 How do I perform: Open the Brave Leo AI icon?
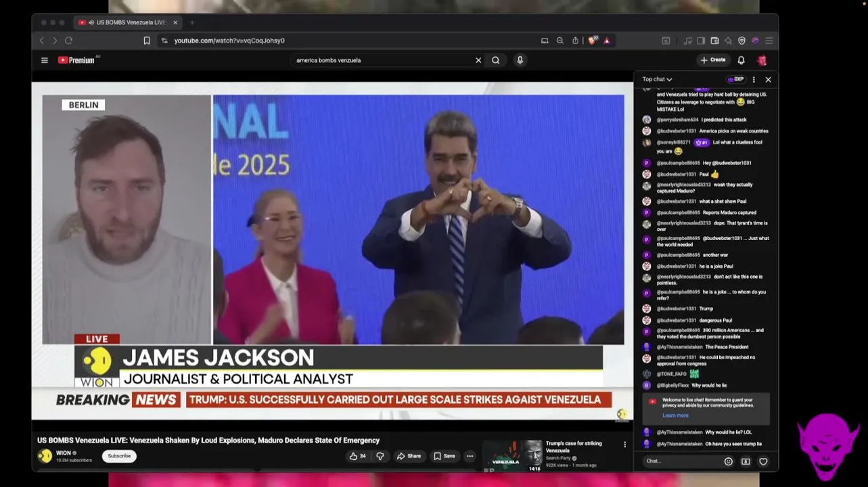(728, 41)
